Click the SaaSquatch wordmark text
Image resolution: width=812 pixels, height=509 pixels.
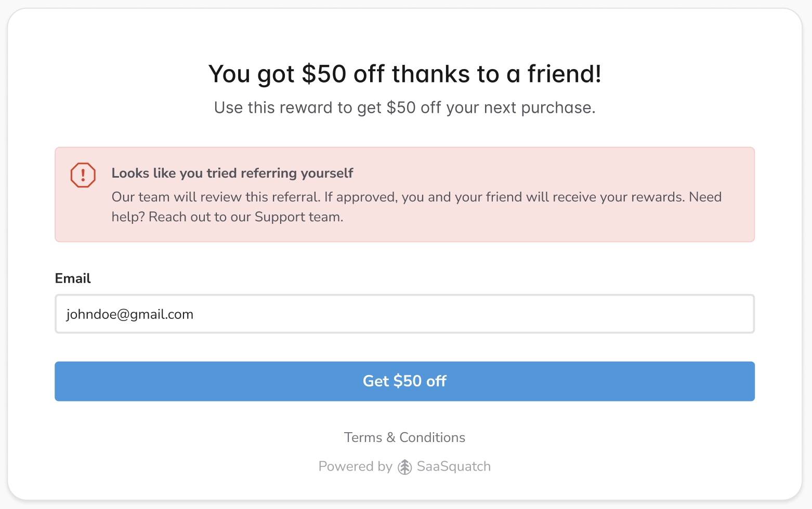click(453, 466)
